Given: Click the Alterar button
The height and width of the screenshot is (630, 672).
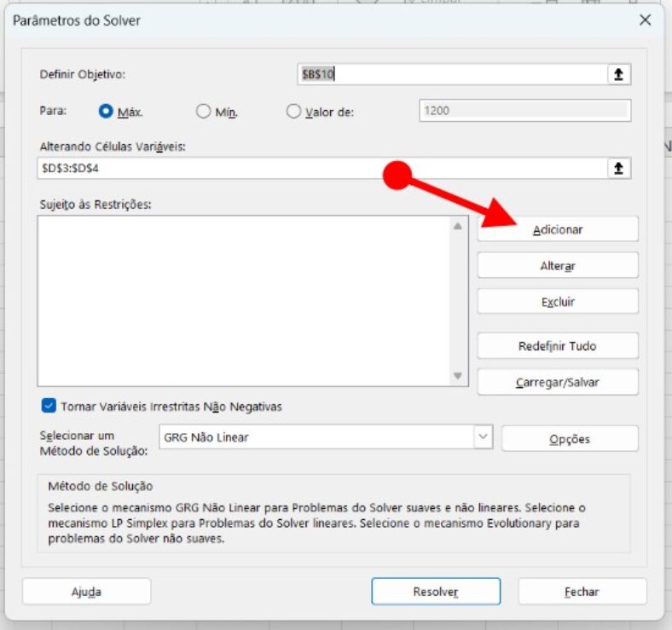Looking at the screenshot, I should pos(557,266).
